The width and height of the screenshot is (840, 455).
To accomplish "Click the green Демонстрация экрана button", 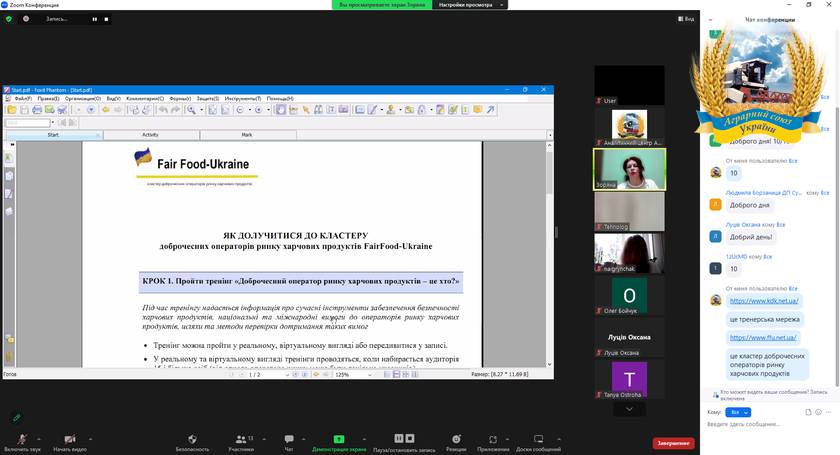I will [339, 442].
